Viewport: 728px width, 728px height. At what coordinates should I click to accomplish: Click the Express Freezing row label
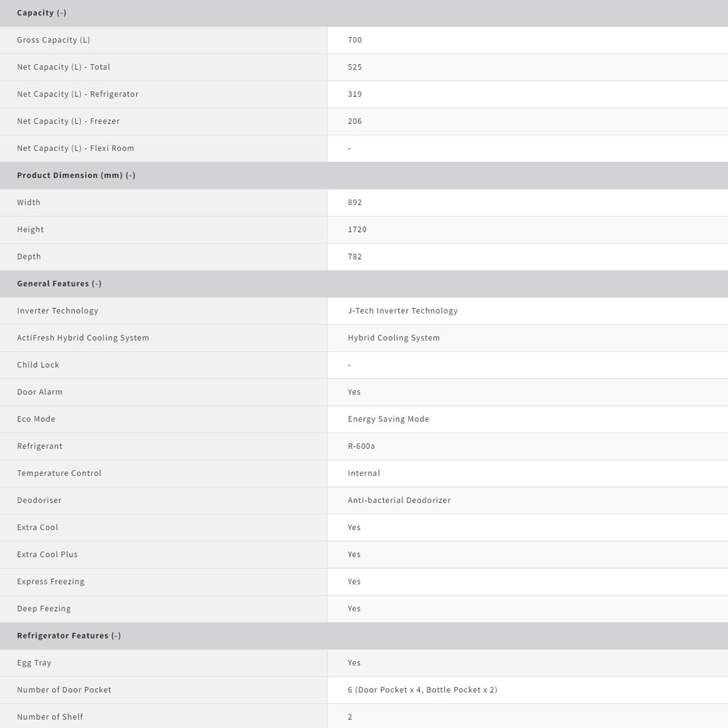[51, 582]
